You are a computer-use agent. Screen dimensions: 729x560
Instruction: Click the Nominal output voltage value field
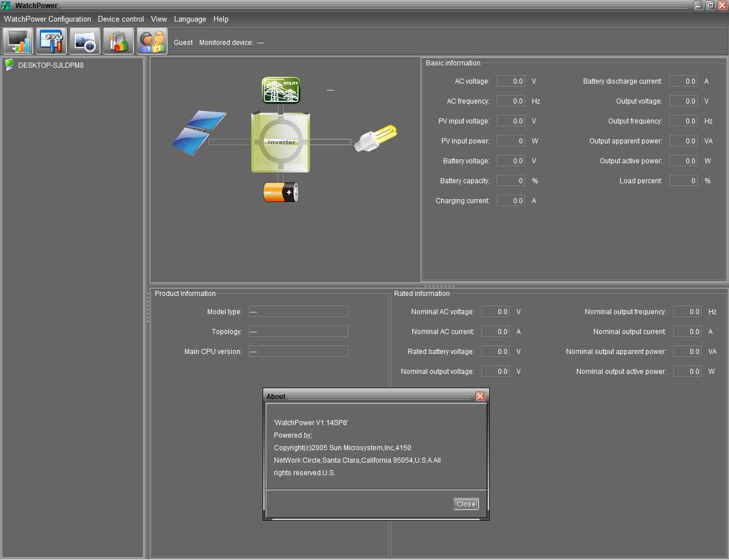tap(495, 371)
